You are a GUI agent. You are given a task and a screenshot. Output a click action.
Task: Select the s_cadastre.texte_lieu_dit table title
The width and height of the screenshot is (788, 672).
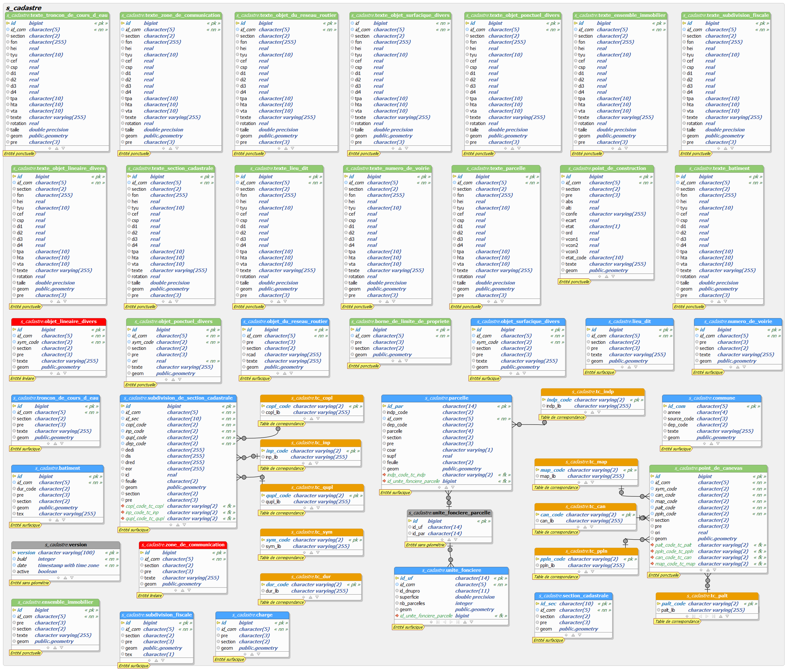(x=279, y=168)
